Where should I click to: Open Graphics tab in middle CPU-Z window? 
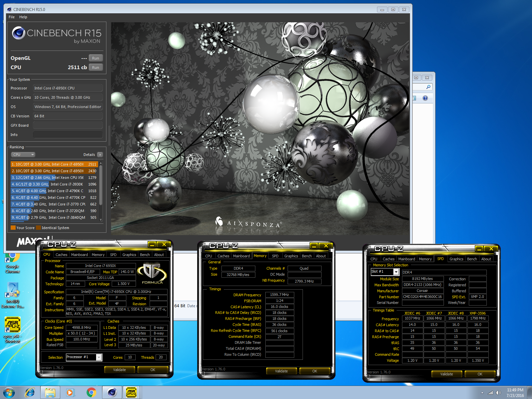[291, 256]
